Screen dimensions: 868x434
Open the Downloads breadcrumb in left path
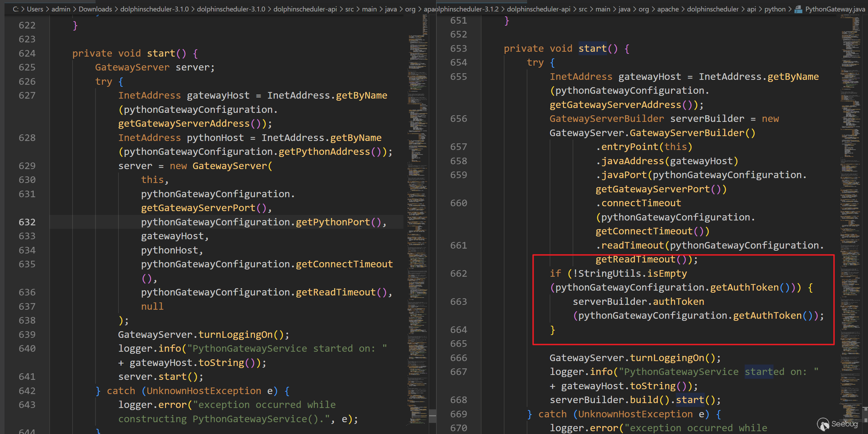[95, 9]
